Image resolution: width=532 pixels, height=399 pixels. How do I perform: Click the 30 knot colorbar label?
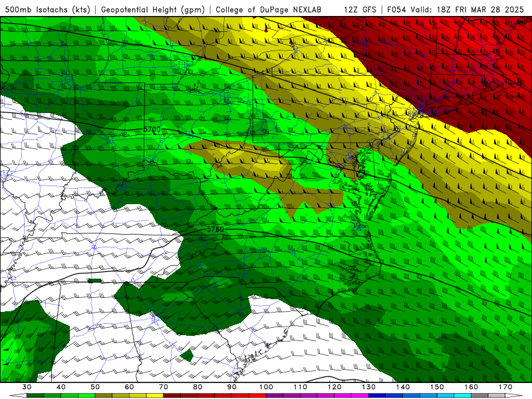(27, 387)
